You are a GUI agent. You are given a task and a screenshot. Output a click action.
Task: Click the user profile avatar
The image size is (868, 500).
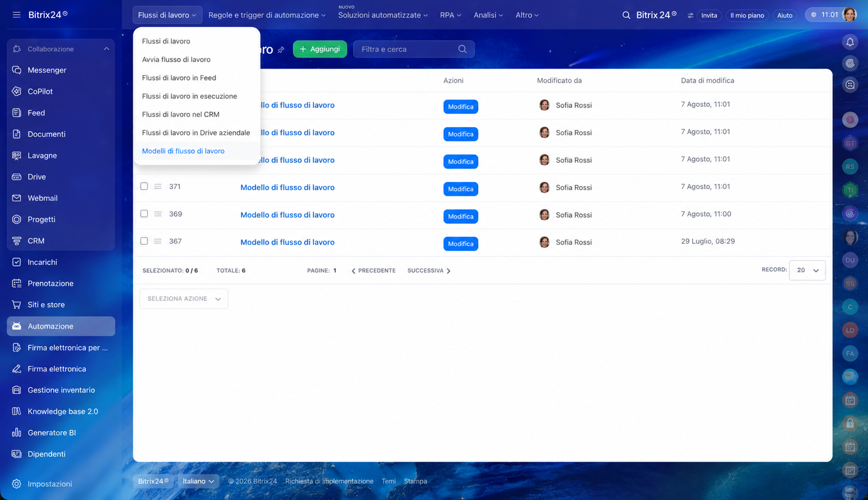coord(849,15)
